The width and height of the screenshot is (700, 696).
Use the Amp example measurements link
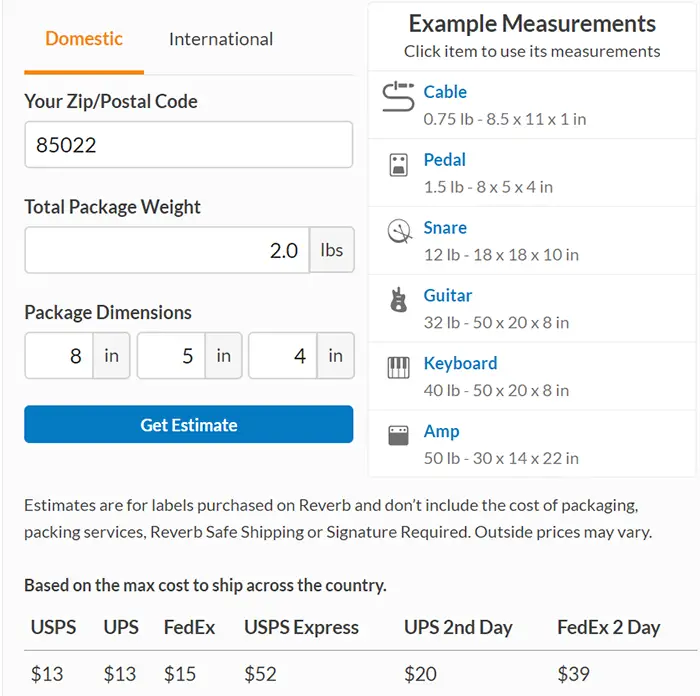[442, 431]
